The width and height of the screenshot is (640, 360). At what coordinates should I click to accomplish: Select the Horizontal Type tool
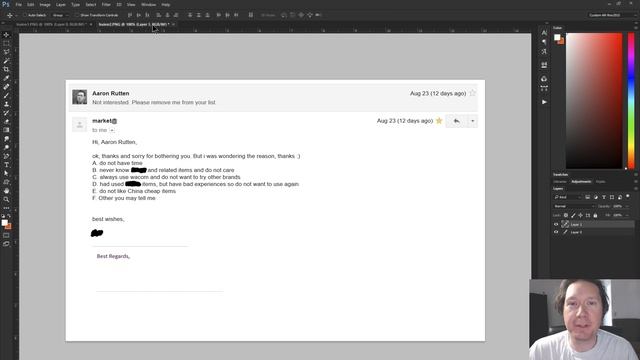click(x=6, y=165)
